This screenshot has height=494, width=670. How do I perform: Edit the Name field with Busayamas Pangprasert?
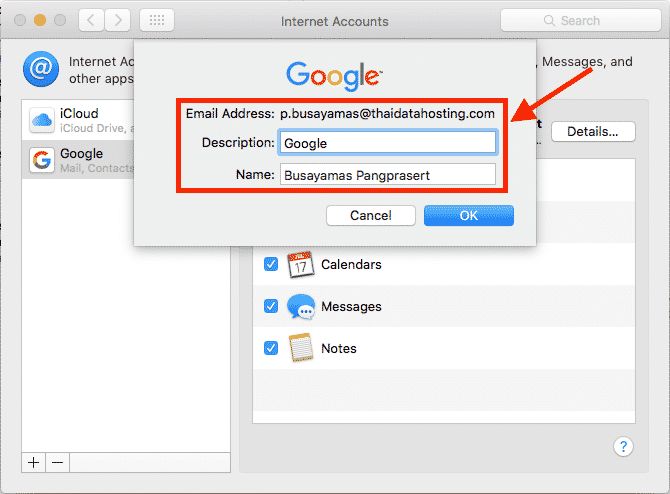pyautogui.click(x=388, y=175)
